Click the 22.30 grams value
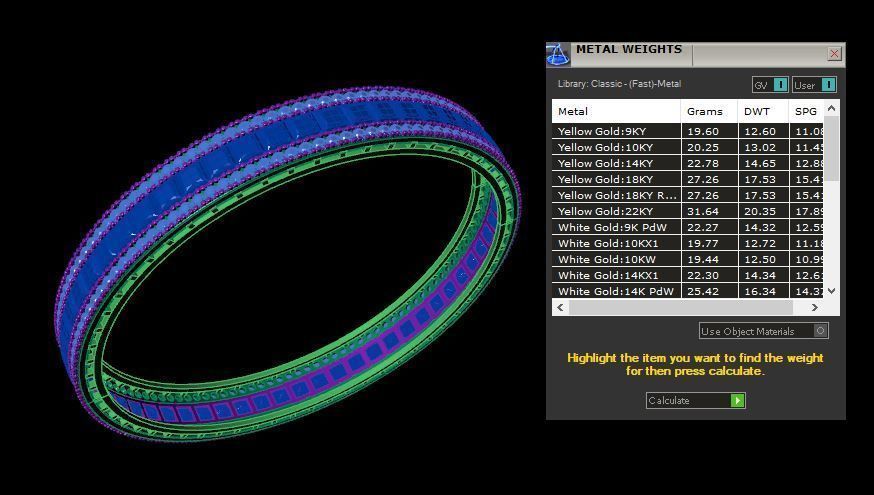The image size is (874, 495). pyautogui.click(x=703, y=275)
